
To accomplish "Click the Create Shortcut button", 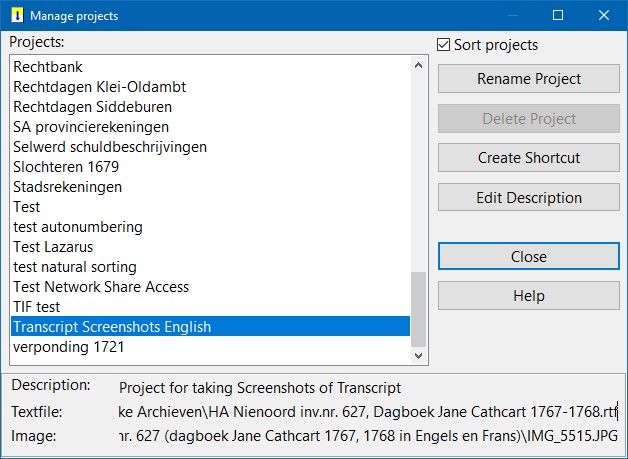I will point(529,158).
